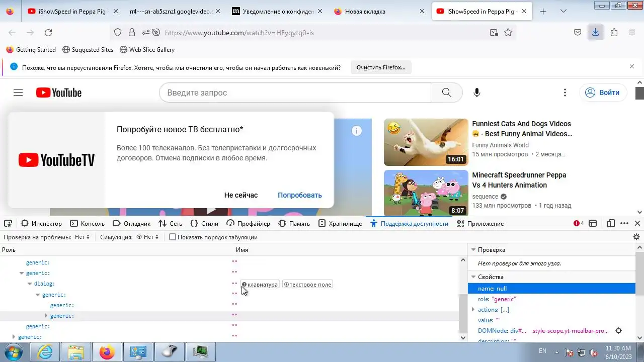Show the devtools error count badge
The image size is (644, 362).
pos(579,223)
